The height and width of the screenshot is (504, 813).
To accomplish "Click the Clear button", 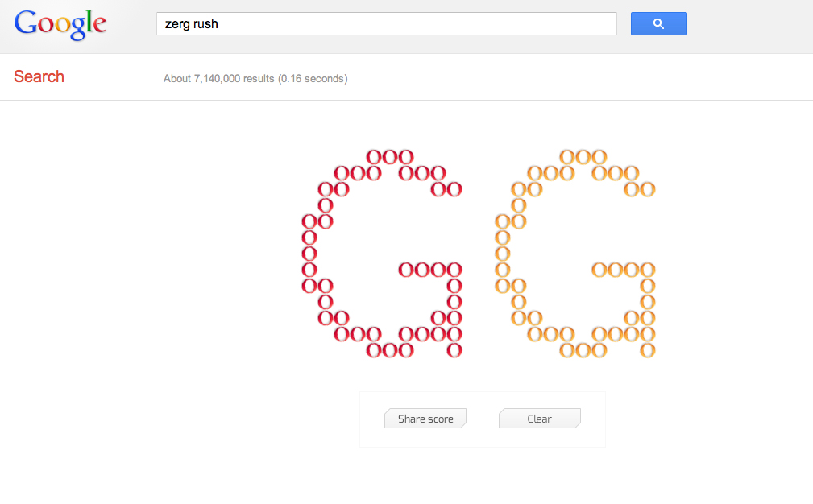I will tap(540, 419).
